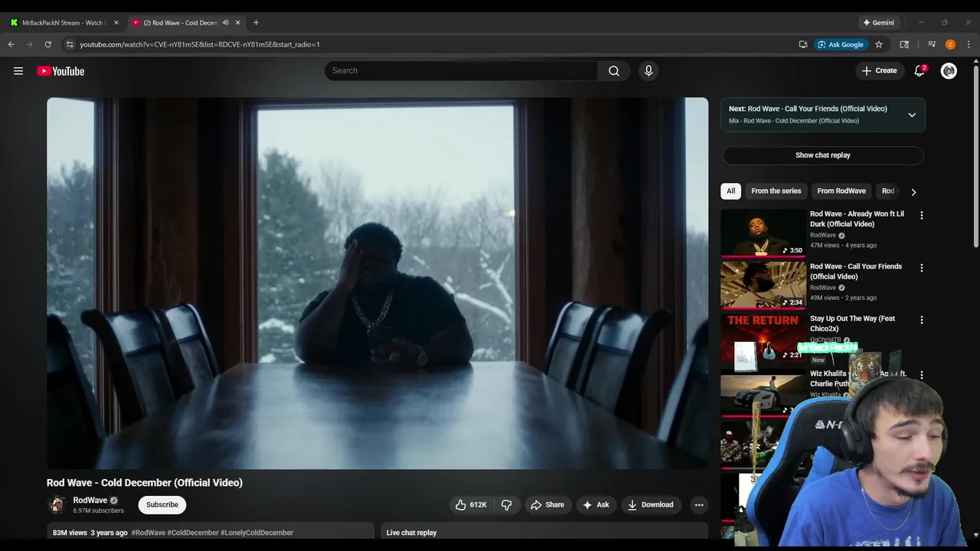The height and width of the screenshot is (551, 980).
Task: Like the video with thumbs up
Action: tap(471, 504)
